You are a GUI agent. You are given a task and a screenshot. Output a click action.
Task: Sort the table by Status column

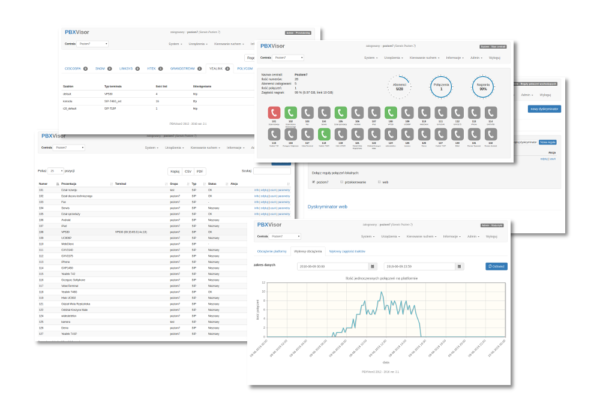pyautogui.click(x=218, y=184)
